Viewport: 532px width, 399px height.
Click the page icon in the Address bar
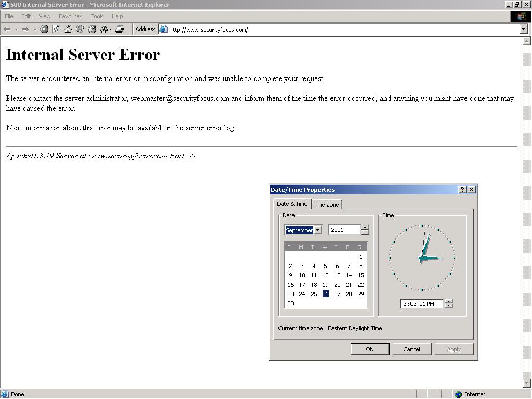pos(164,29)
